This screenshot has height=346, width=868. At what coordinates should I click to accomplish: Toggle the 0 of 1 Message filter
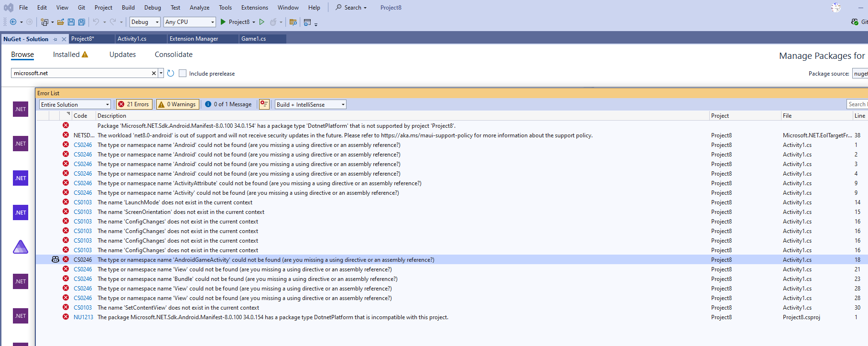point(228,104)
